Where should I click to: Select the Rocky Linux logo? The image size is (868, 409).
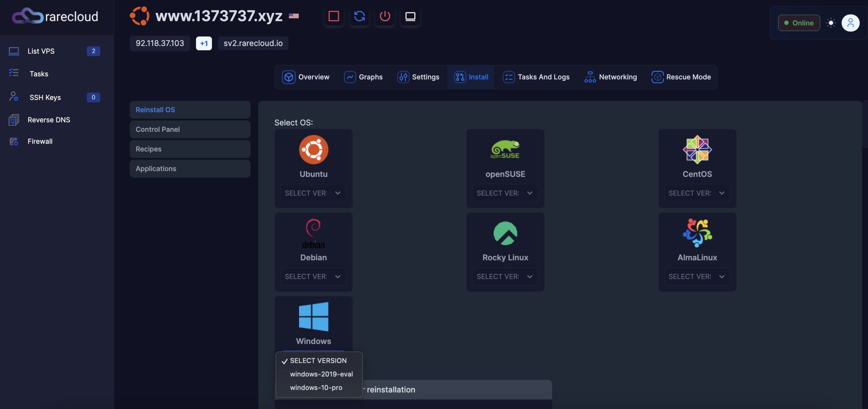505,233
